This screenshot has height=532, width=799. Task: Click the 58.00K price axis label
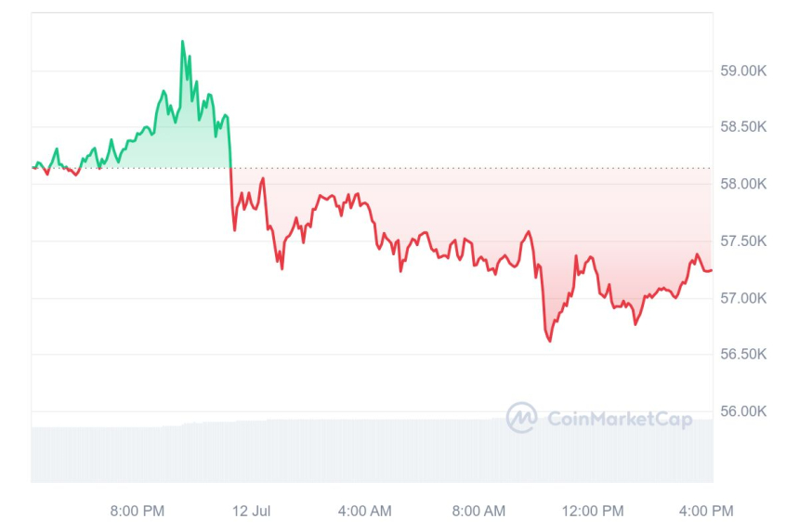(x=744, y=184)
